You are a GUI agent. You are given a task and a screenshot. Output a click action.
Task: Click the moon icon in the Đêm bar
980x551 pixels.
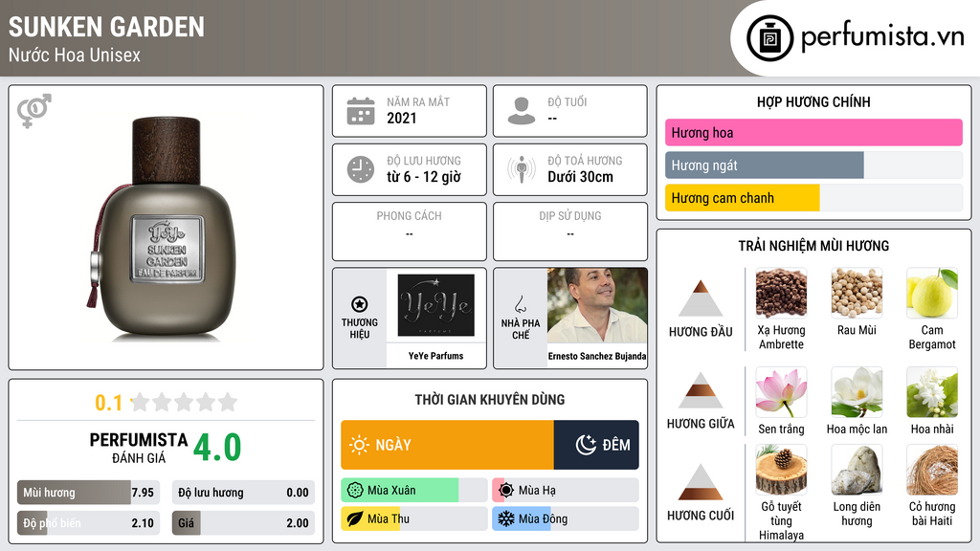click(586, 445)
